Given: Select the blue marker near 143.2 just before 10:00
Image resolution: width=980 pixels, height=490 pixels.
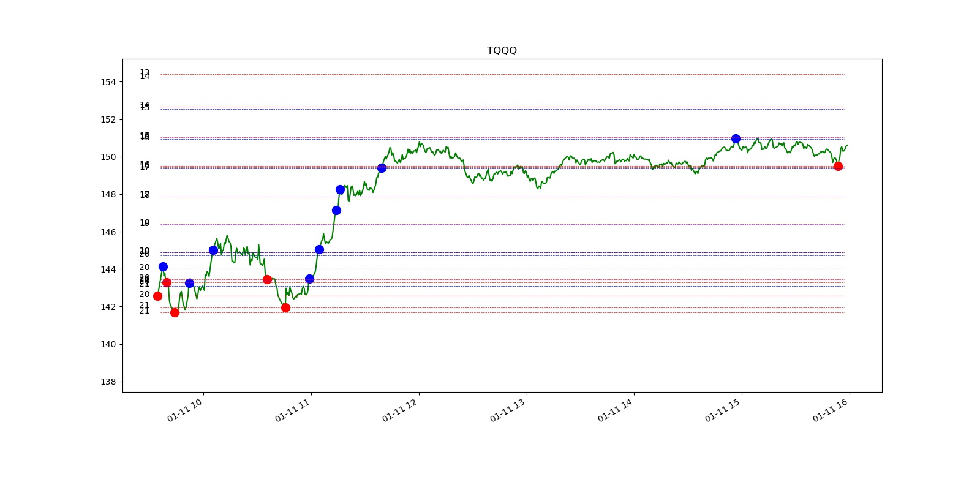Looking at the screenshot, I should click(x=189, y=283).
